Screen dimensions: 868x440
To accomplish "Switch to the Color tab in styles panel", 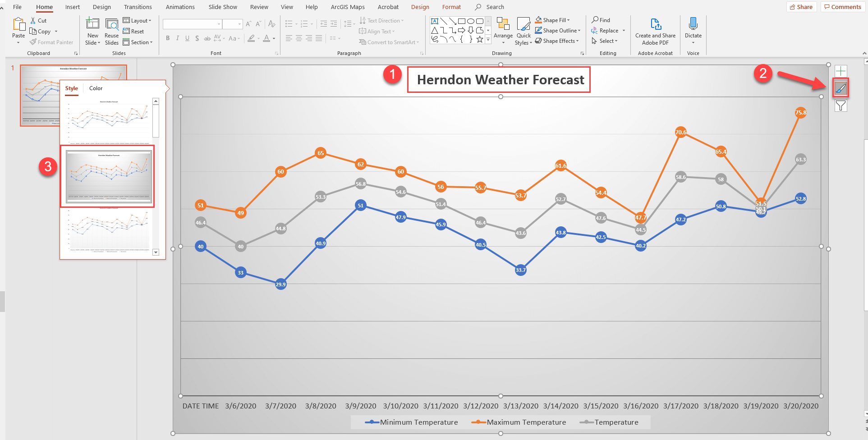I will [x=96, y=88].
